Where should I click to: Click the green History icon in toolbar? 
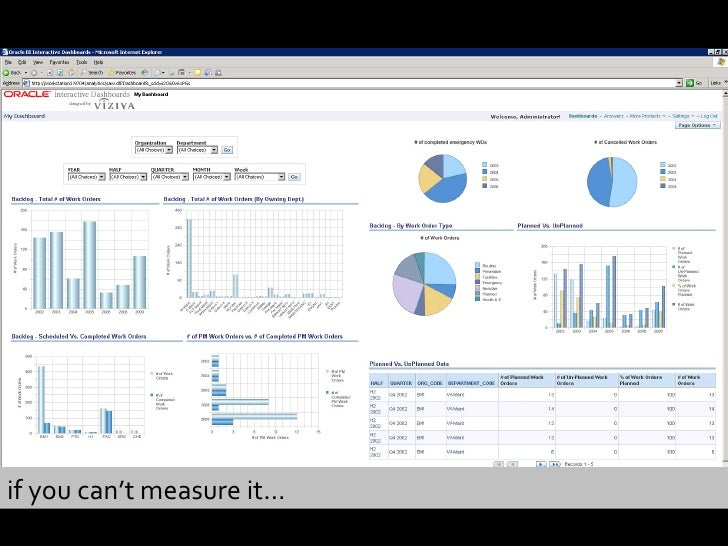tap(145, 72)
